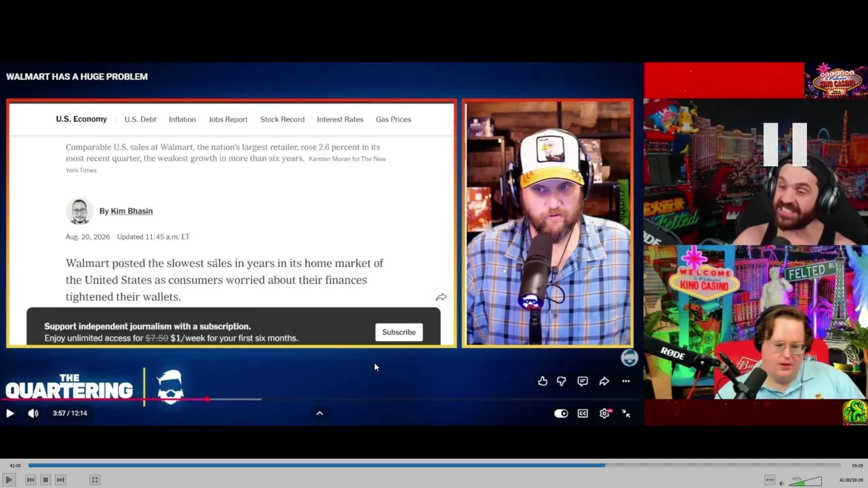Screen dimensions: 868x488
Task: Like the video with thumbs-up icon
Action: click(542, 381)
